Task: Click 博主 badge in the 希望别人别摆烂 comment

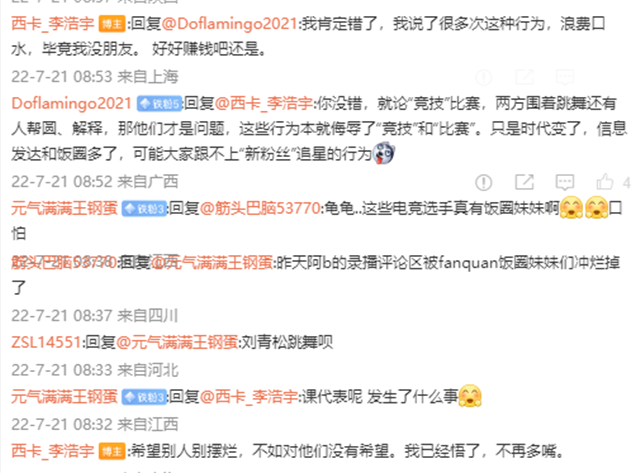Action: tap(112, 452)
